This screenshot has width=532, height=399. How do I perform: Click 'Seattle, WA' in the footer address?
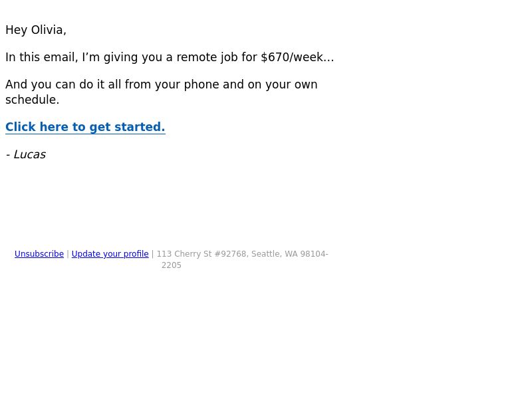pyautogui.click(x=275, y=254)
